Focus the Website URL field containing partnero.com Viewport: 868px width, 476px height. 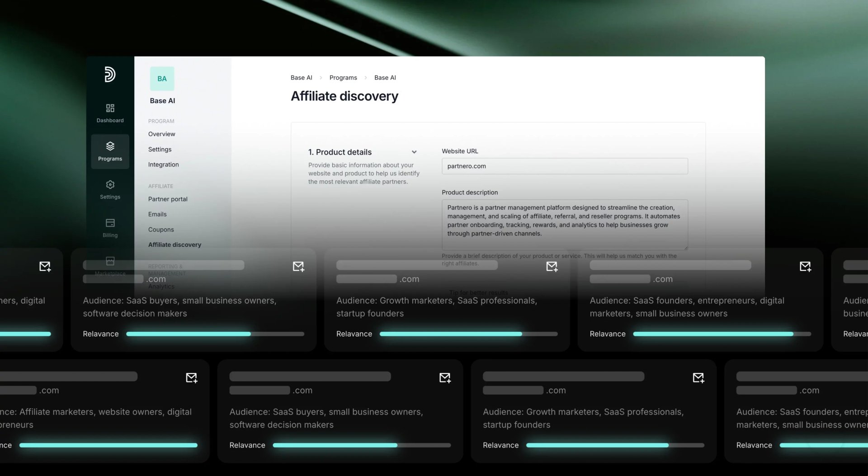(565, 166)
